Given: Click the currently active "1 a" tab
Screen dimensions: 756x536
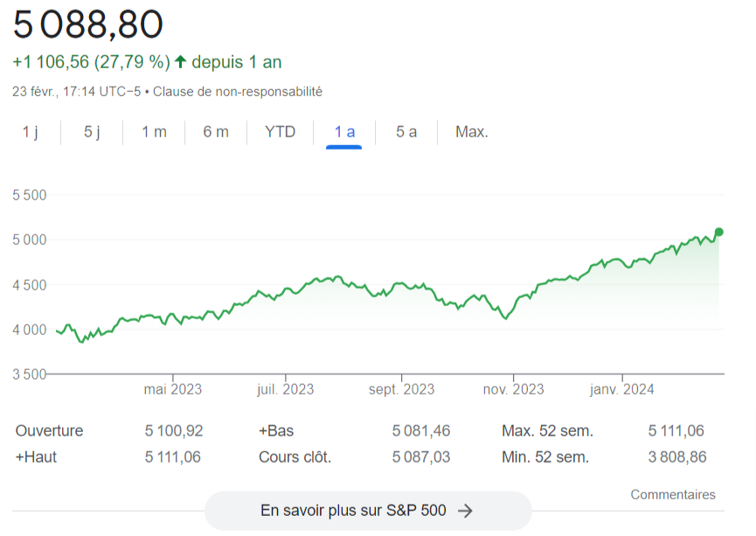Looking at the screenshot, I should point(343,132).
